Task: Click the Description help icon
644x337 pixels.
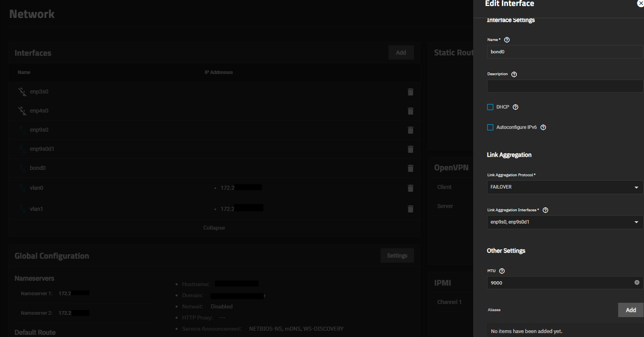Action: point(514,74)
